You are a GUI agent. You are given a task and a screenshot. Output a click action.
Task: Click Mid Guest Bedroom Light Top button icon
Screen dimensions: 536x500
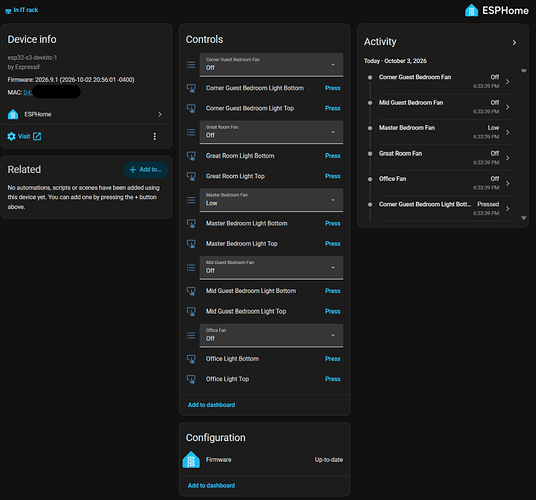click(191, 312)
